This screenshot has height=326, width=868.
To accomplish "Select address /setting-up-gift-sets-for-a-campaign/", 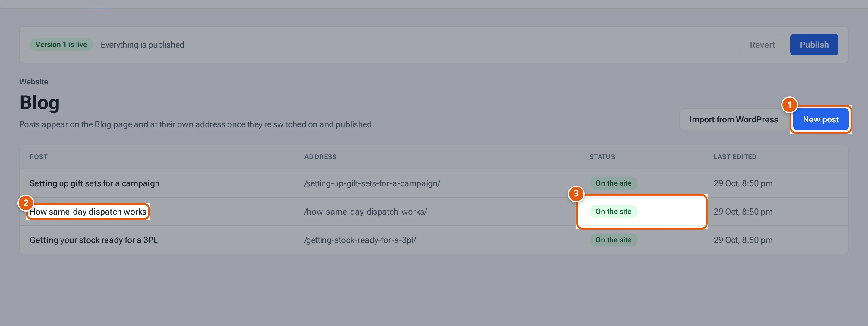I will [x=372, y=183].
